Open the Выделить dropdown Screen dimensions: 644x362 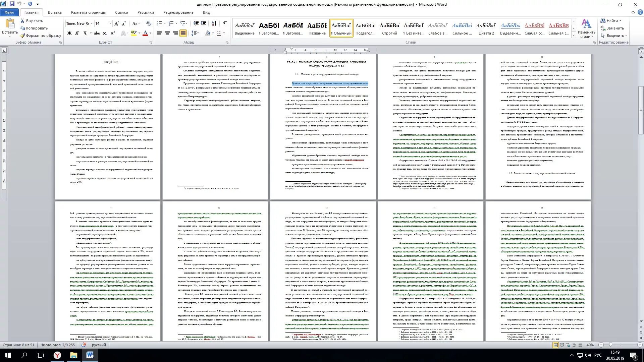[x=614, y=36]
